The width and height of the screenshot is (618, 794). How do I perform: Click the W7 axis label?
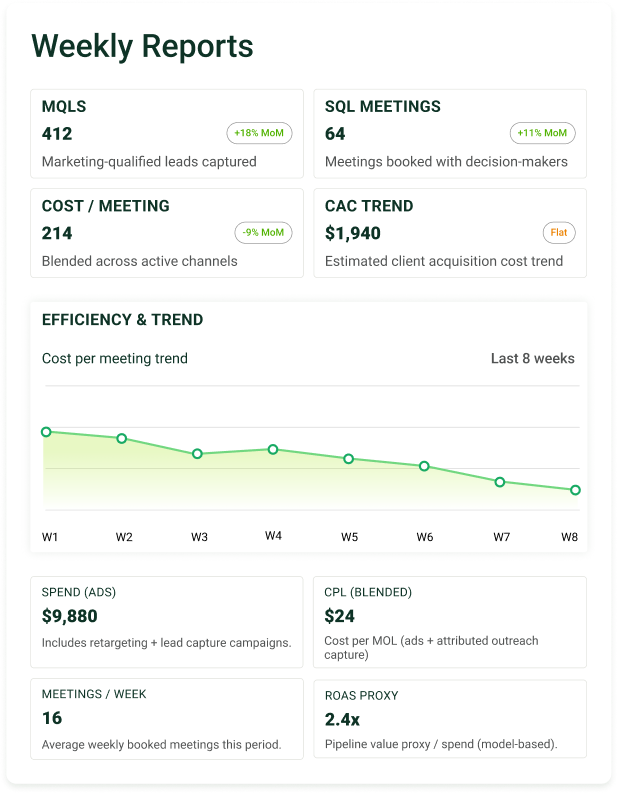pyautogui.click(x=501, y=537)
